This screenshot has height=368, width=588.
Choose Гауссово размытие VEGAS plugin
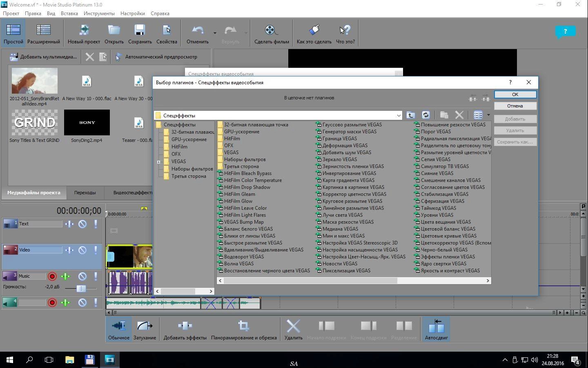point(349,125)
